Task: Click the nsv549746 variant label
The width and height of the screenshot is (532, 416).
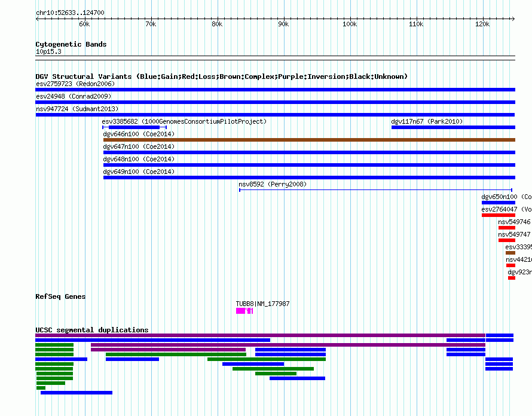Action: tap(514, 222)
